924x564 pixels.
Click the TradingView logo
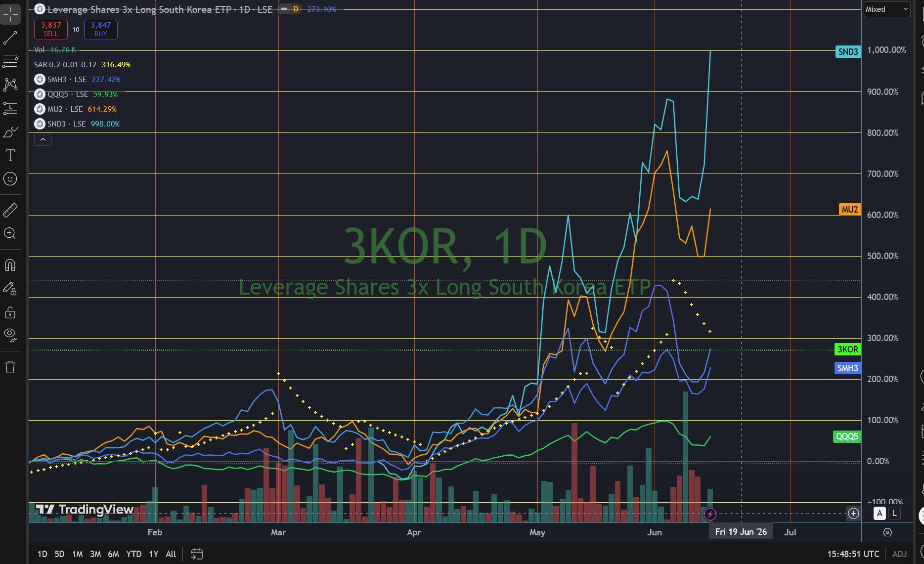(x=85, y=510)
